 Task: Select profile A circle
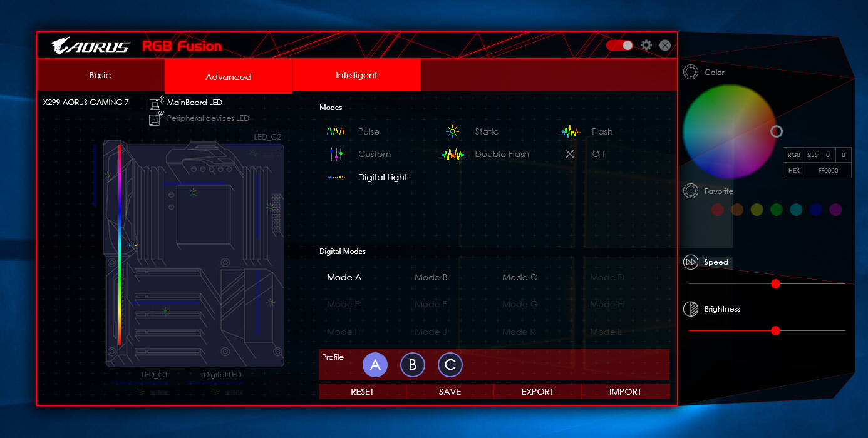point(375,365)
